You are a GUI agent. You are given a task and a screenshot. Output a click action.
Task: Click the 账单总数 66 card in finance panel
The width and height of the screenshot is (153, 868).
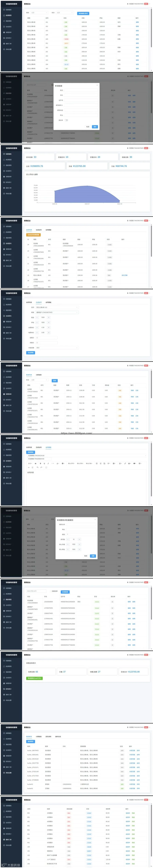coord(40,672)
